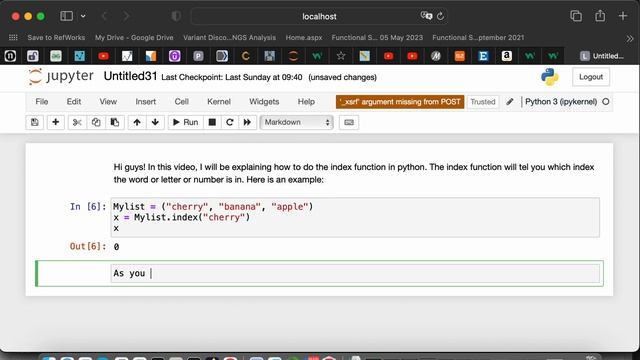Click the Python 3 (ipykernel) label
The height and width of the screenshot is (360, 640).
click(561, 102)
